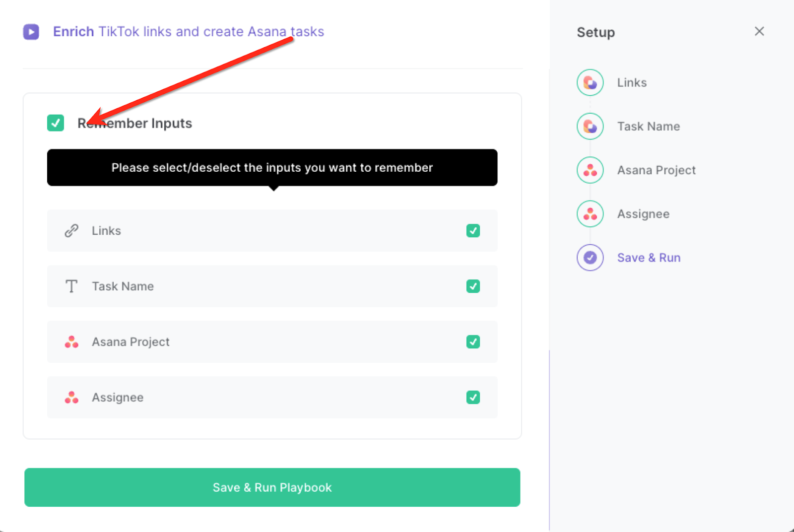Click the Asana Project step icon in Setup
Viewport: 794px width, 532px height.
click(590, 170)
